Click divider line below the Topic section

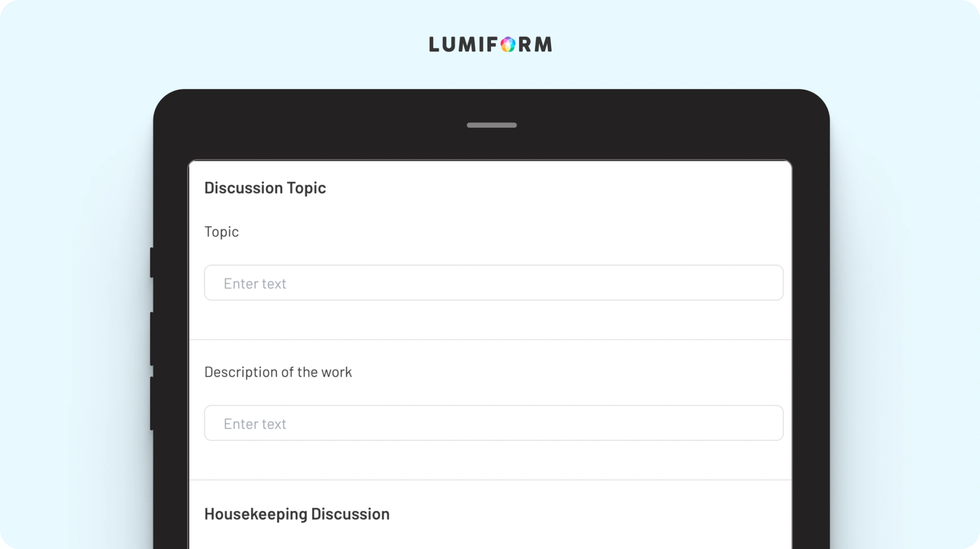coord(490,340)
